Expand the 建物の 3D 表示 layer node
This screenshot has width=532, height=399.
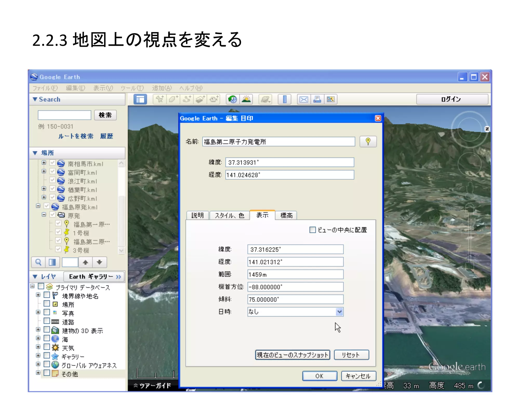click(38, 330)
